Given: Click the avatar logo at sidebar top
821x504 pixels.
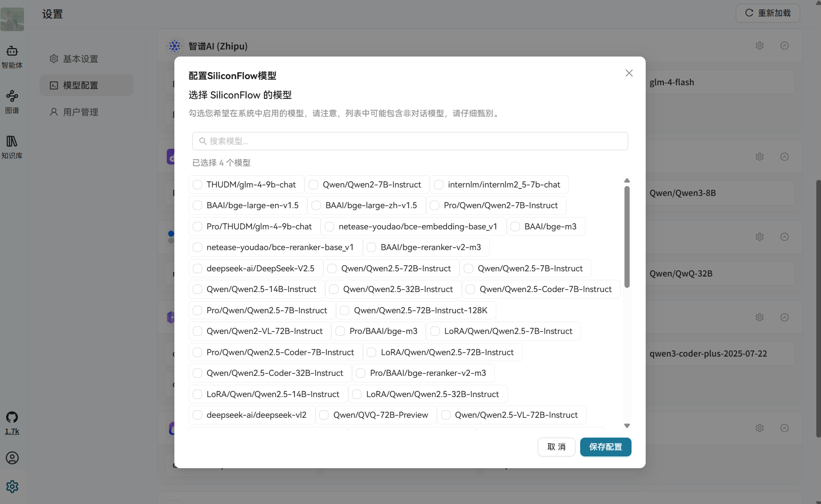Looking at the screenshot, I should [x=12, y=19].
